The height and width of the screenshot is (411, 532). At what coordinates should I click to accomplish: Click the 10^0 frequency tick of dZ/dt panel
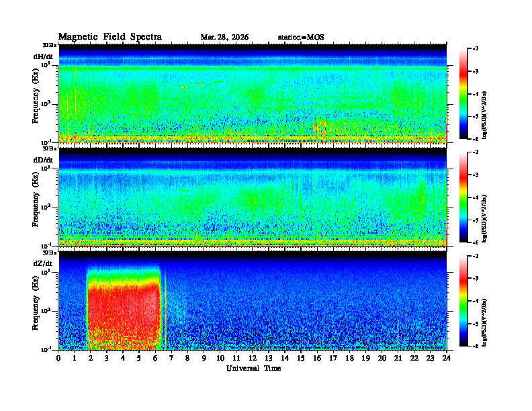pos(46,310)
